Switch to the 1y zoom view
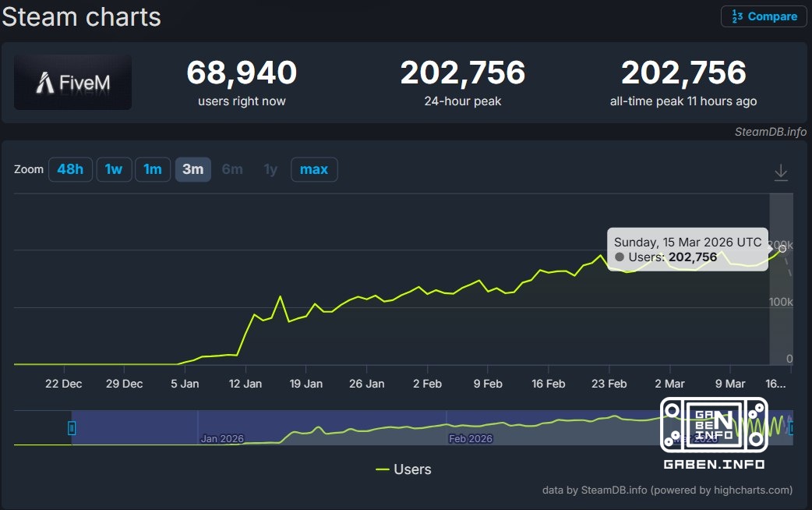 (270, 169)
